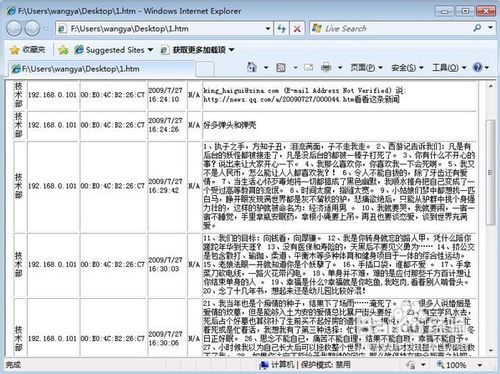The image size is (500, 374).
Task: Open Favorites with the star icon
Action: [x=27, y=50]
